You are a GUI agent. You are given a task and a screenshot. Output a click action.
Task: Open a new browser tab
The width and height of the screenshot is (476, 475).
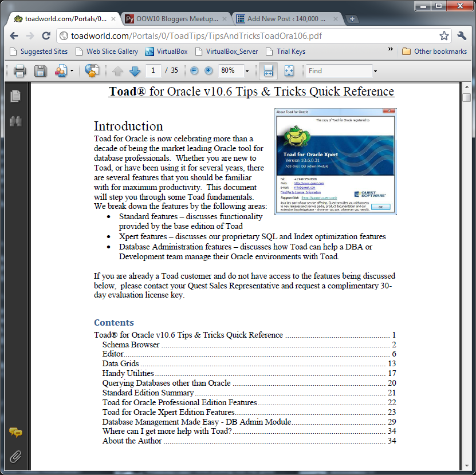point(352,19)
